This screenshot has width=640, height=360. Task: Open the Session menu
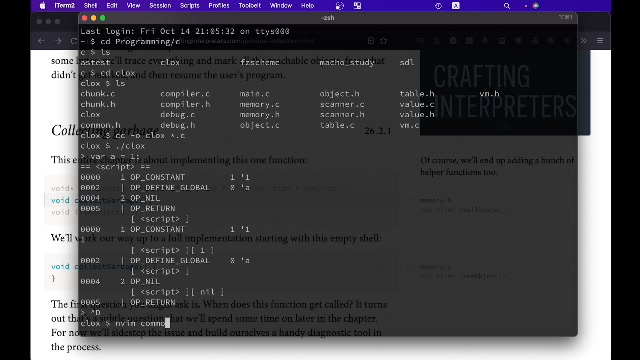click(160, 6)
